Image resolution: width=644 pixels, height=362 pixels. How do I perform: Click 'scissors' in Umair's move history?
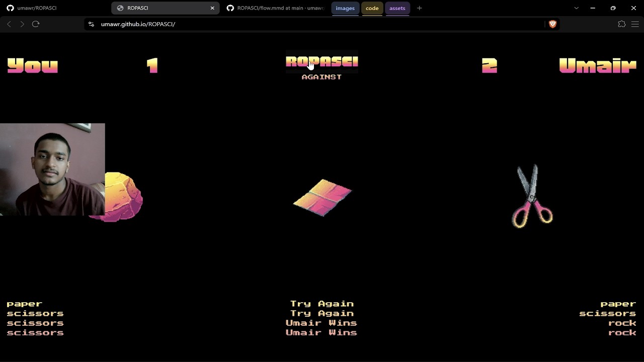coord(608,313)
